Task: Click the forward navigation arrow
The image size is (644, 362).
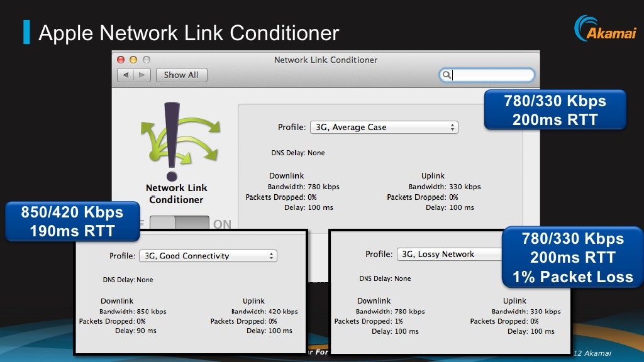Action: pyautogui.click(x=142, y=75)
